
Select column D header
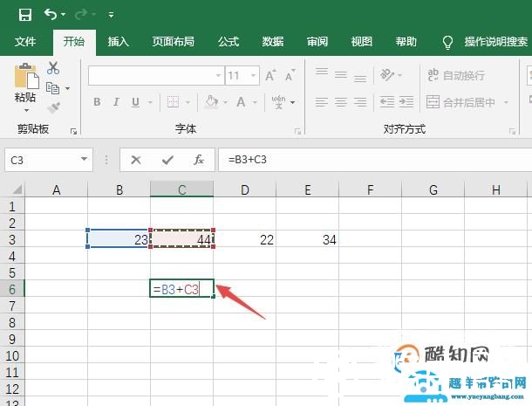pyautogui.click(x=244, y=189)
